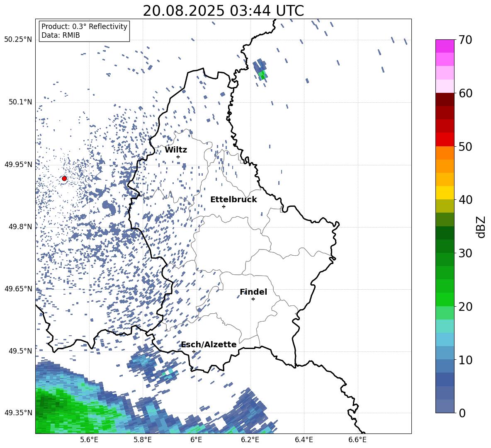
Task: Click the 49.35°N latitude label
Action: click(18, 413)
